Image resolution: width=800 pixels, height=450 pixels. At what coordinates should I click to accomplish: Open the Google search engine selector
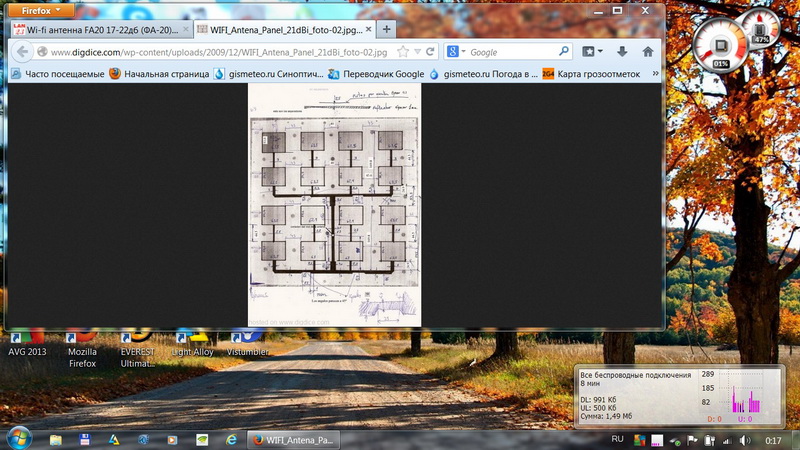point(456,52)
